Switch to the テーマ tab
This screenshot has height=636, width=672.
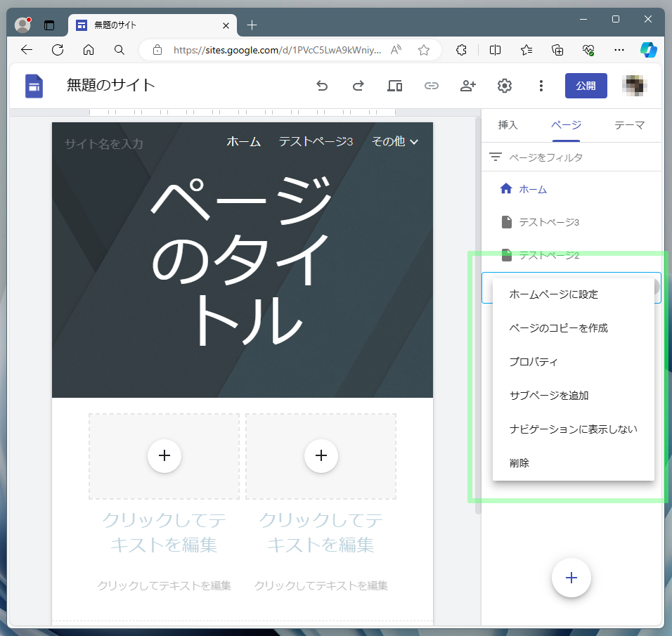pyautogui.click(x=629, y=125)
